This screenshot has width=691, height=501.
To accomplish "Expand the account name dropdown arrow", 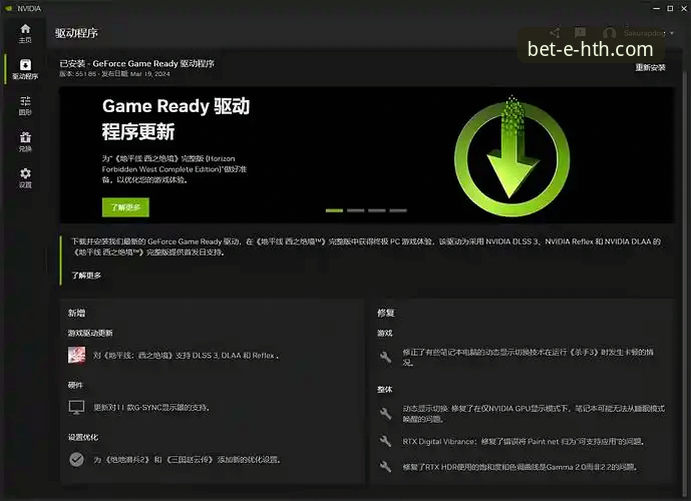I will pyautogui.click(x=672, y=33).
